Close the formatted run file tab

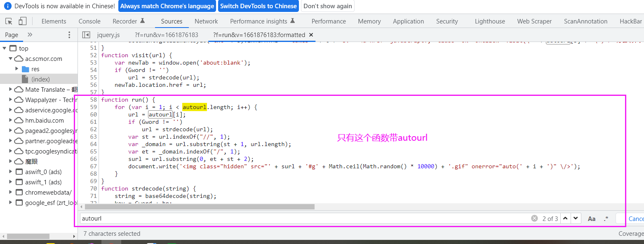311,35
